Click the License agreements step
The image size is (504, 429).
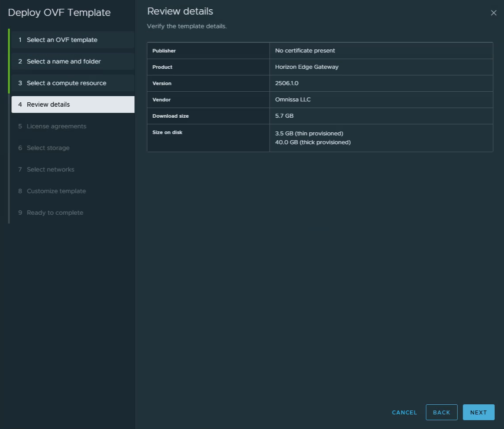(56, 126)
